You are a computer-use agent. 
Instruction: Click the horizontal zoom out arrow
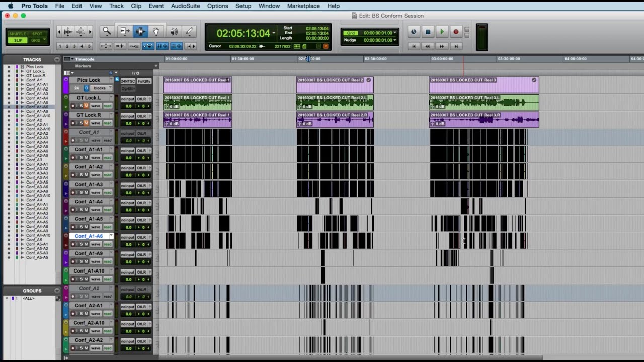click(x=59, y=32)
